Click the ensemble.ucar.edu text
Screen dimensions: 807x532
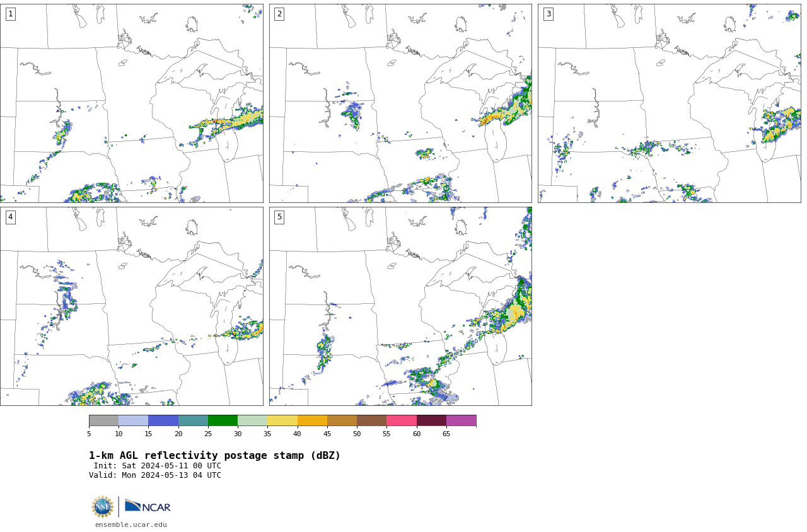[x=131, y=524]
